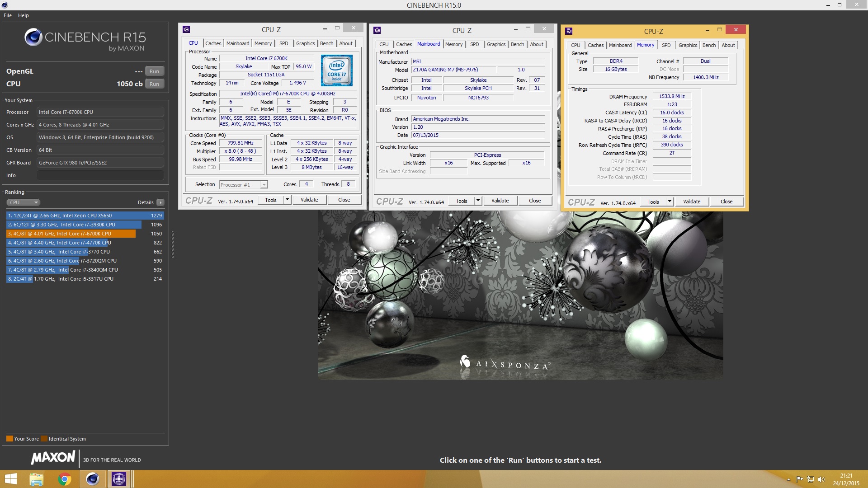The height and width of the screenshot is (488, 868).
Task: Select i7-3930K ranking entry
Action: click(85, 225)
